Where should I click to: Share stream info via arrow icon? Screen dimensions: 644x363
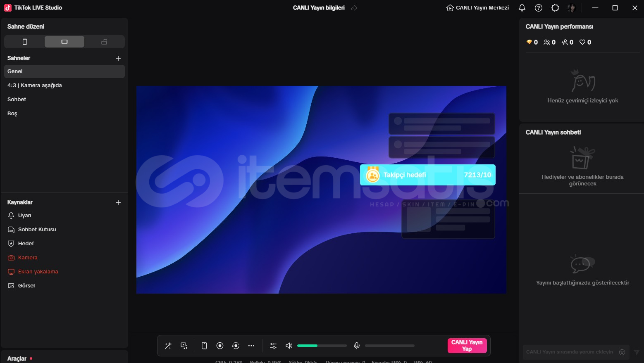point(354,8)
